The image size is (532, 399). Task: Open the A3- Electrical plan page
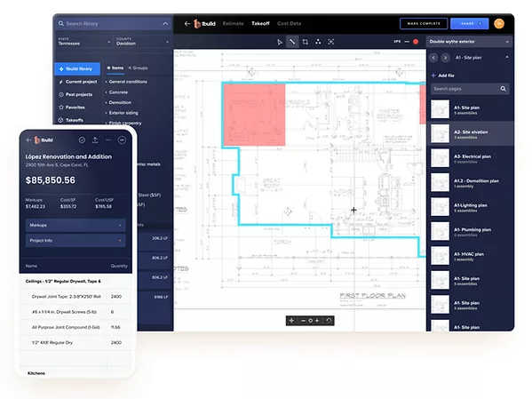click(470, 158)
